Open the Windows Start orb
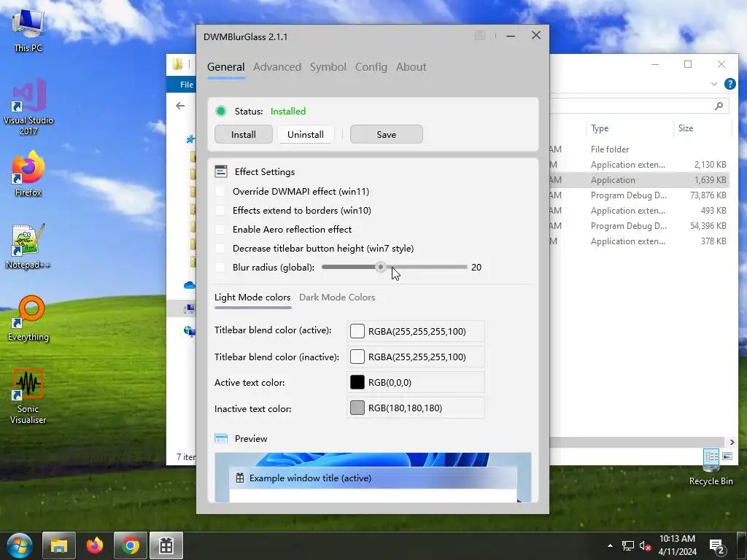The height and width of the screenshot is (560, 747). [x=19, y=545]
